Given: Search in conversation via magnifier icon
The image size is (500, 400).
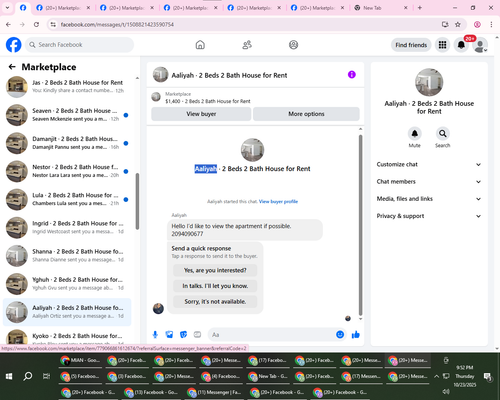Looking at the screenshot, I should 442,134.
